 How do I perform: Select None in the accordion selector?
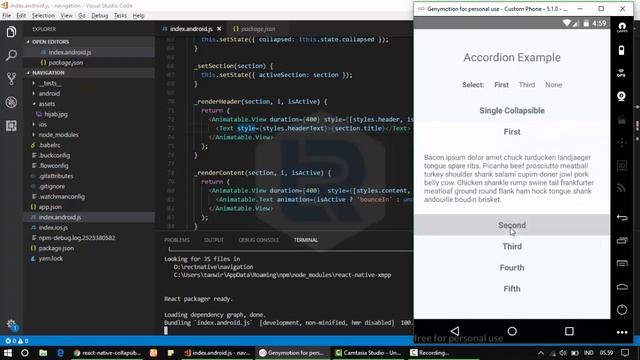pos(553,85)
